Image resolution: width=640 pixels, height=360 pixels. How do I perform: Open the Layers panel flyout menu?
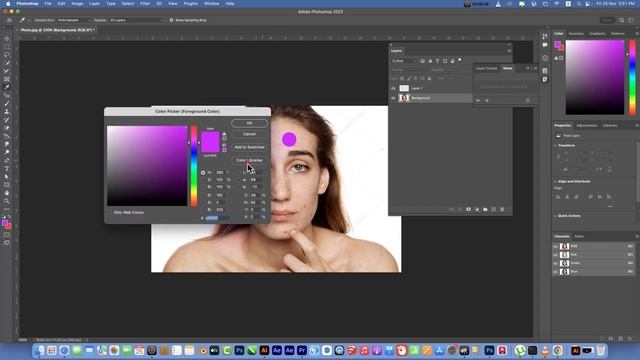click(509, 51)
